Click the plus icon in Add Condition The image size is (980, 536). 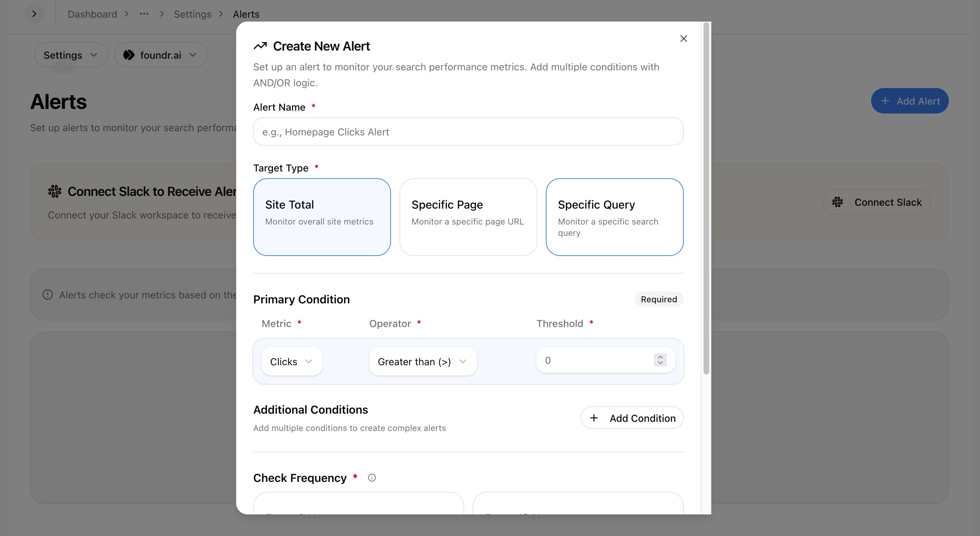[594, 418]
